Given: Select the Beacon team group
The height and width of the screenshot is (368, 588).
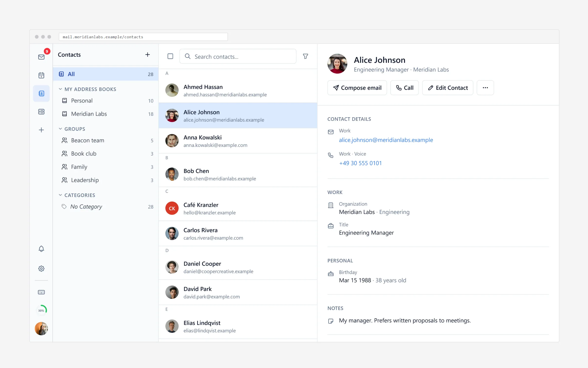Looking at the screenshot, I should point(106,140).
